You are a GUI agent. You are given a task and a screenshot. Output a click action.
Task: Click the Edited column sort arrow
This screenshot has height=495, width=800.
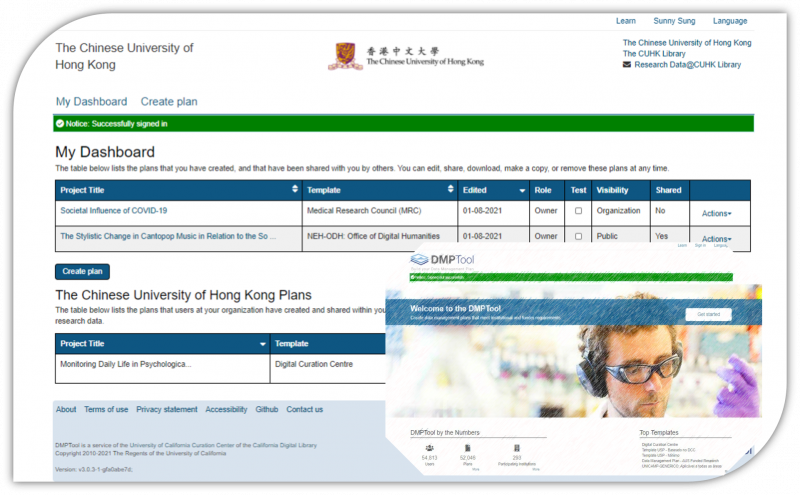(x=521, y=191)
